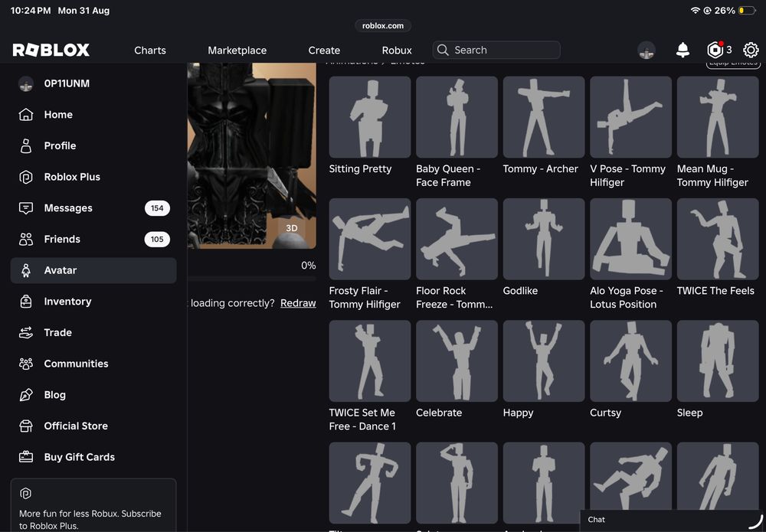Image resolution: width=766 pixels, height=532 pixels.
Task: Open the Avatar sidebar item
Action: [93, 270]
